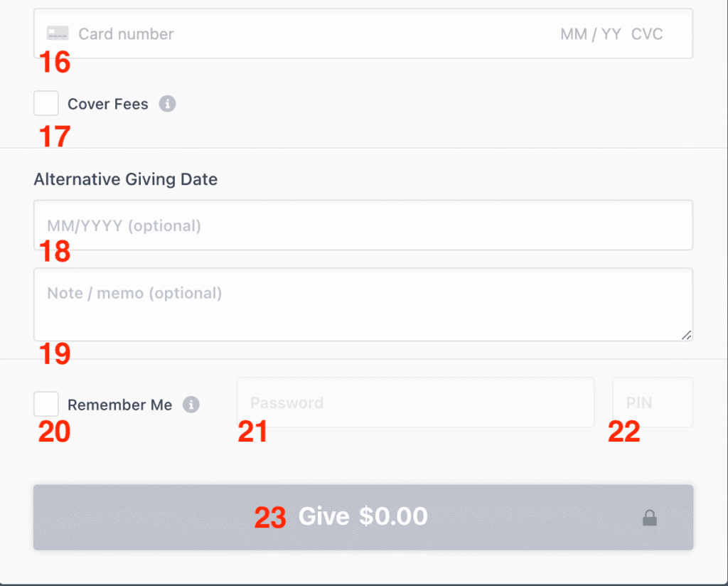Select the PIN input box
Viewport: 728px width, 586px height.
652,403
